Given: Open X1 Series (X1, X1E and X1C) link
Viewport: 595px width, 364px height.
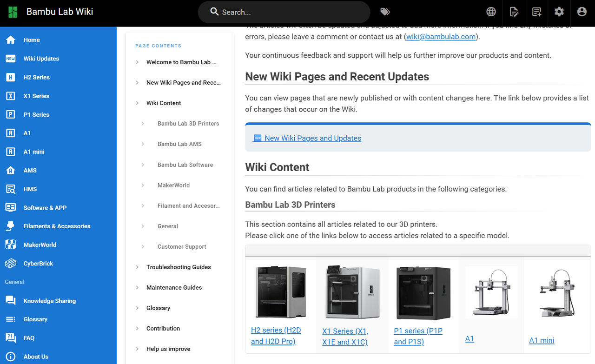Looking at the screenshot, I should click(x=345, y=337).
